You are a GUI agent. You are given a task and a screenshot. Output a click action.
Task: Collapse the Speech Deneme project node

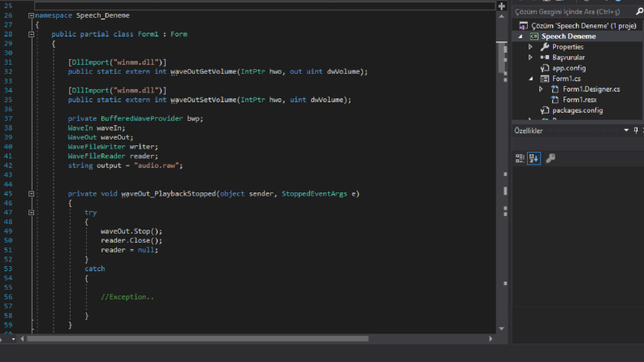(521, 37)
